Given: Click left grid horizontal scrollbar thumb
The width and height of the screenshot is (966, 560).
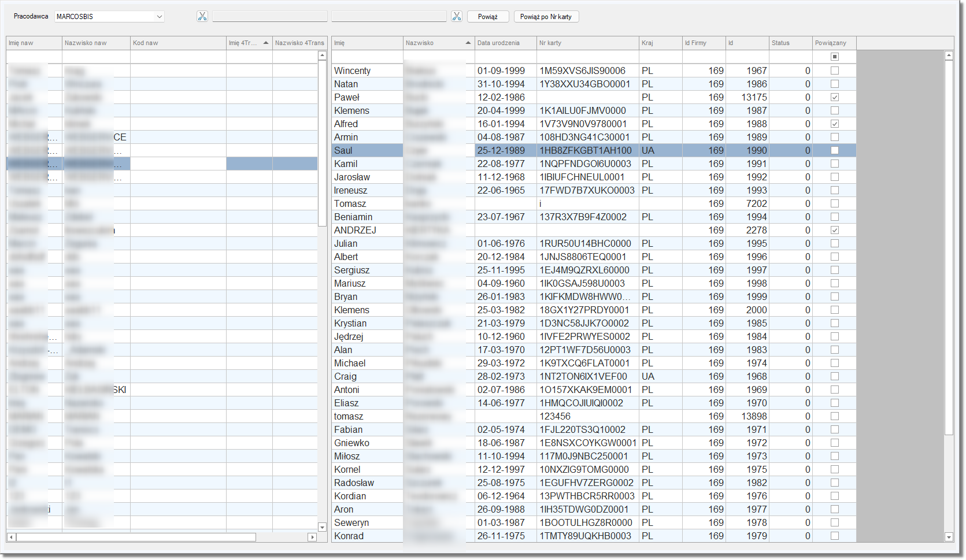Looking at the screenshot, I should point(136,537).
